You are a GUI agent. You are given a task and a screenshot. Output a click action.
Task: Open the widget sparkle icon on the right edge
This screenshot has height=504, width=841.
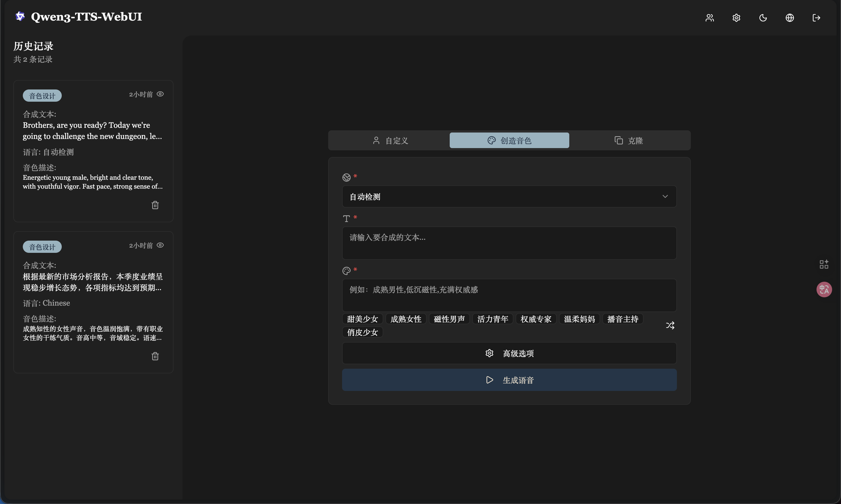click(x=824, y=264)
